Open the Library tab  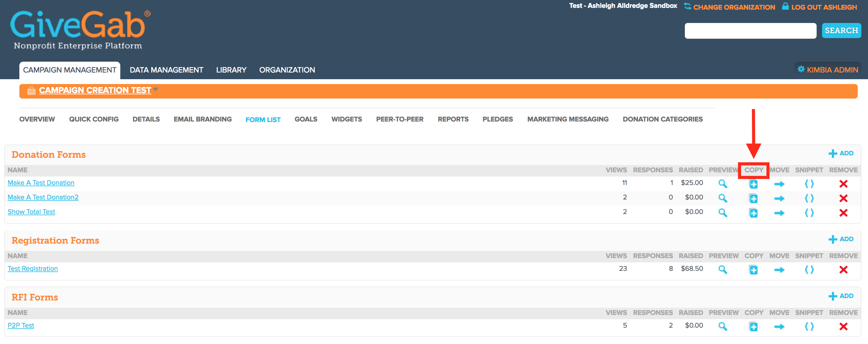click(x=231, y=70)
